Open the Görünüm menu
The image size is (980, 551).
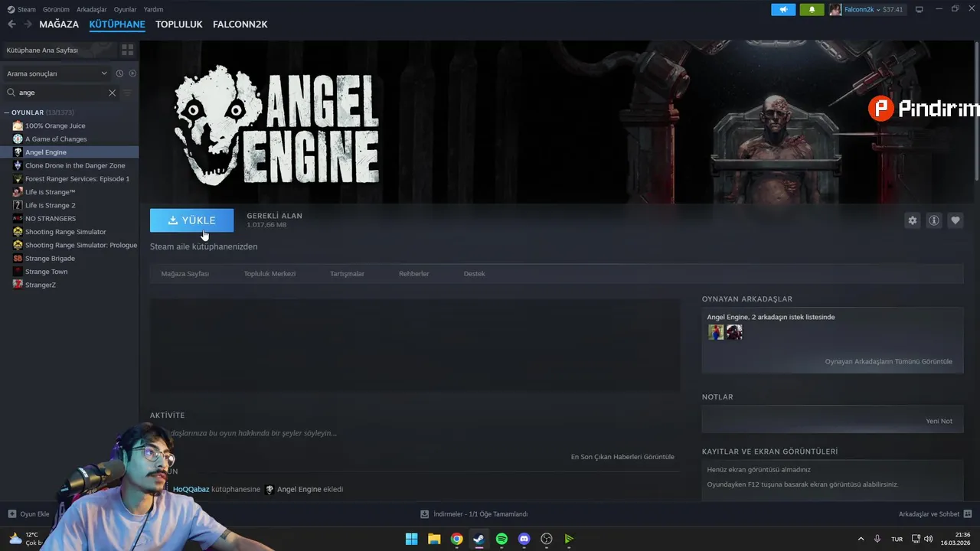click(56, 9)
